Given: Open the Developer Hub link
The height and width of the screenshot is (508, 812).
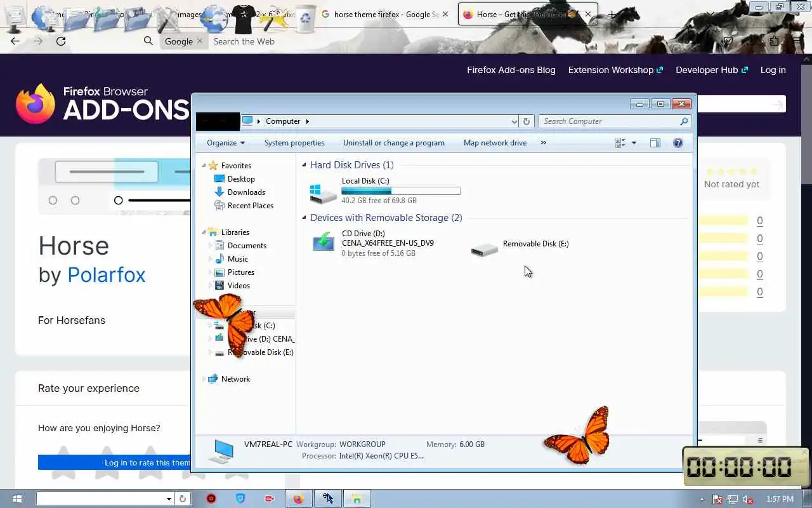Looking at the screenshot, I should tap(712, 70).
